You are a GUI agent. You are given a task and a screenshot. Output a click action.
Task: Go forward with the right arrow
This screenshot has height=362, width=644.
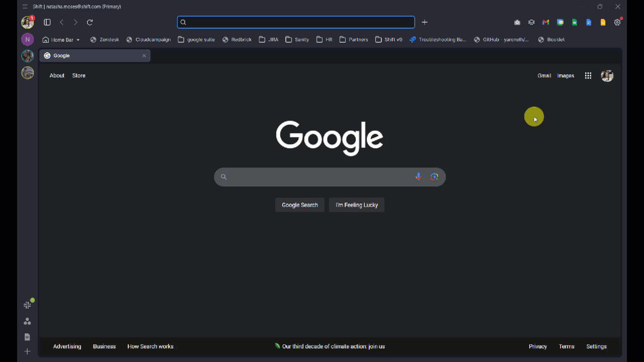75,22
